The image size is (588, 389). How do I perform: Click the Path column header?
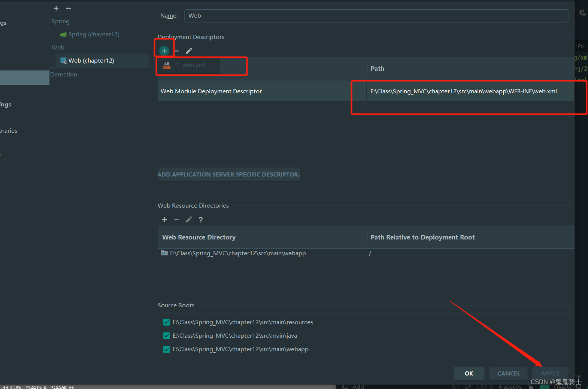point(470,69)
